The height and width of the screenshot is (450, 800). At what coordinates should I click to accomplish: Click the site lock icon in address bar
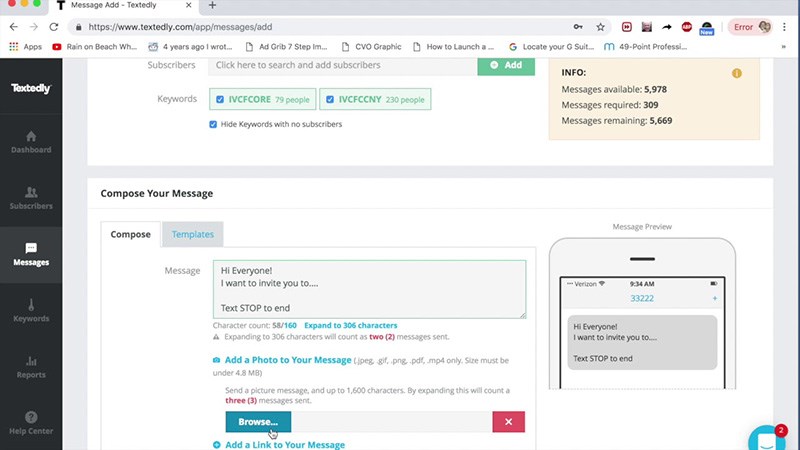79,27
